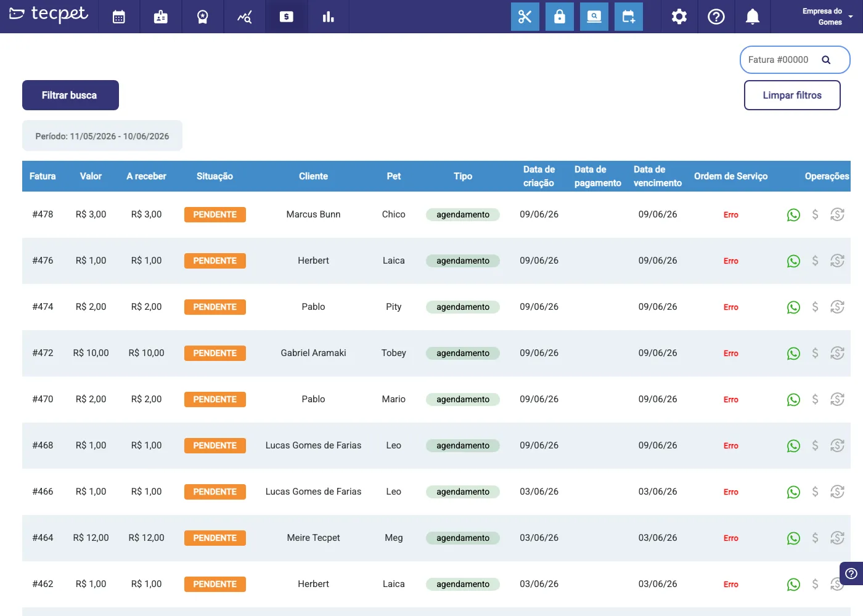Open the floating help widget button
This screenshot has width=863, height=616.
(851, 573)
